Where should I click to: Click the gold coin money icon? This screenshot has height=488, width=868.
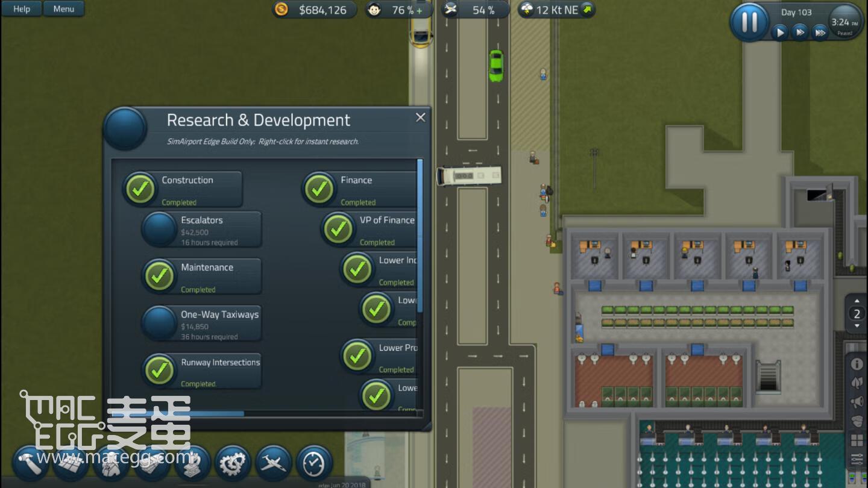pos(281,9)
